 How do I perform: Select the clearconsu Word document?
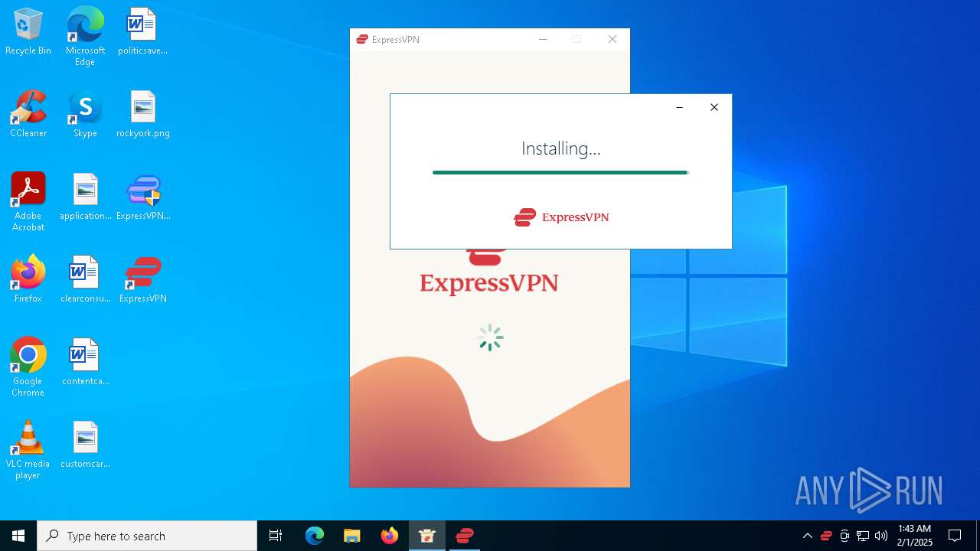pyautogui.click(x=85, y=279)
